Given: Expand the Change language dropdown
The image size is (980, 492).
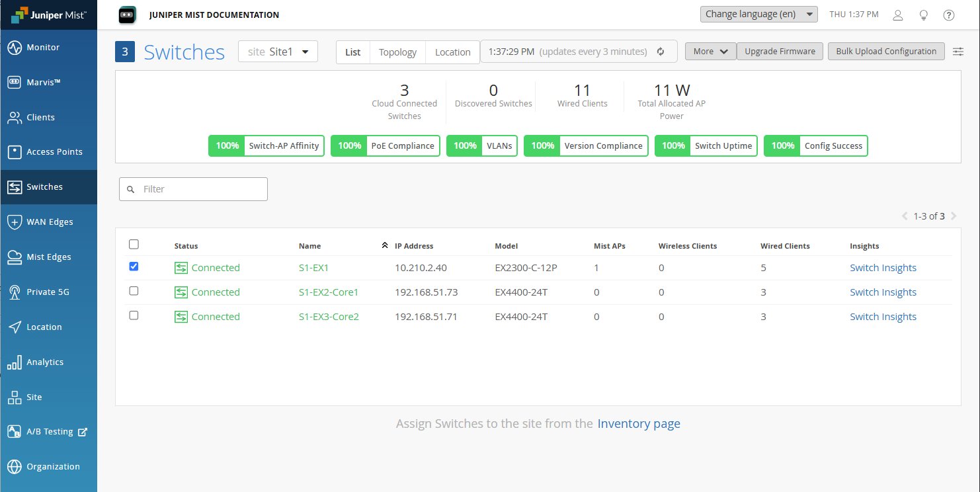Looking at the screenshot, I should pos(758,14).
